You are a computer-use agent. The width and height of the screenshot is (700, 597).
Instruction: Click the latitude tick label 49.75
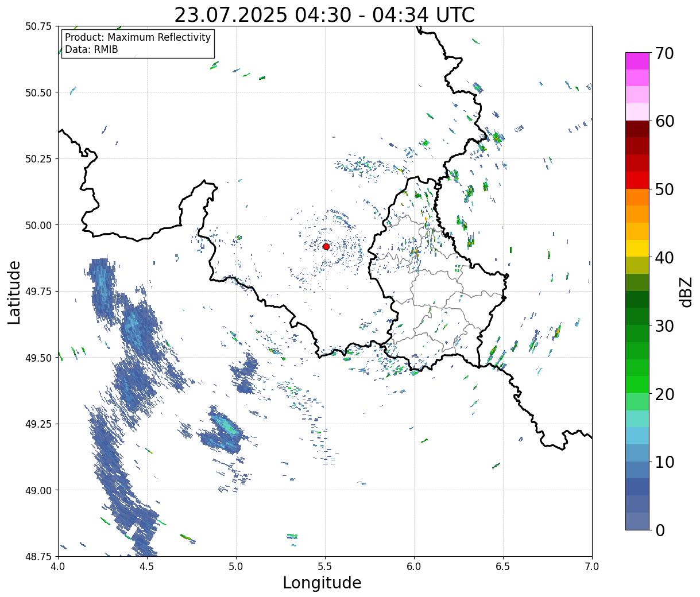[38, 292]
